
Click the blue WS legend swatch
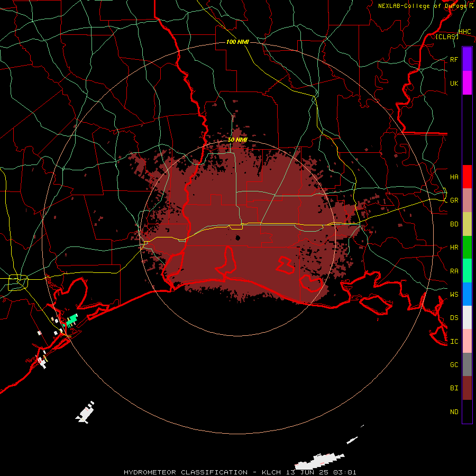pyautogui.click(x=467, y=294)
